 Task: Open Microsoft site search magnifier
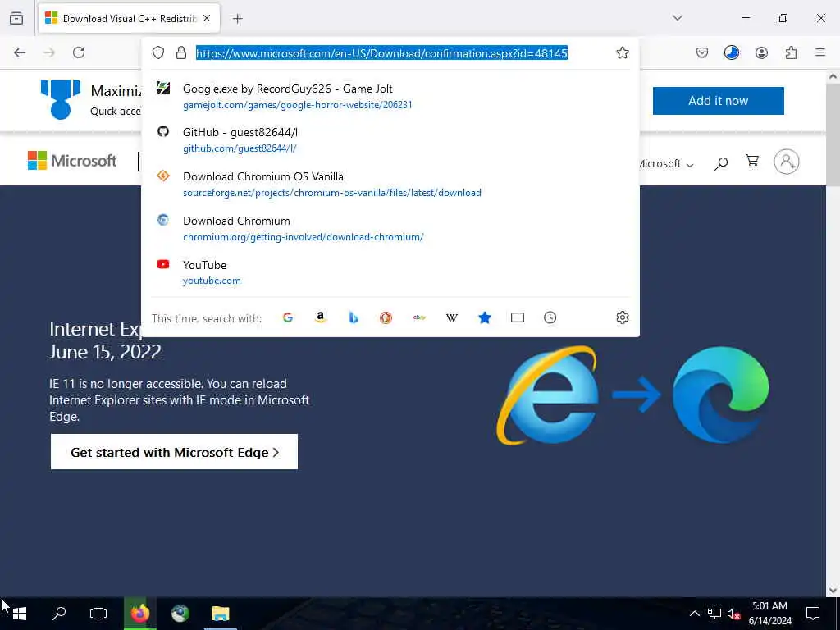[721, 163]
